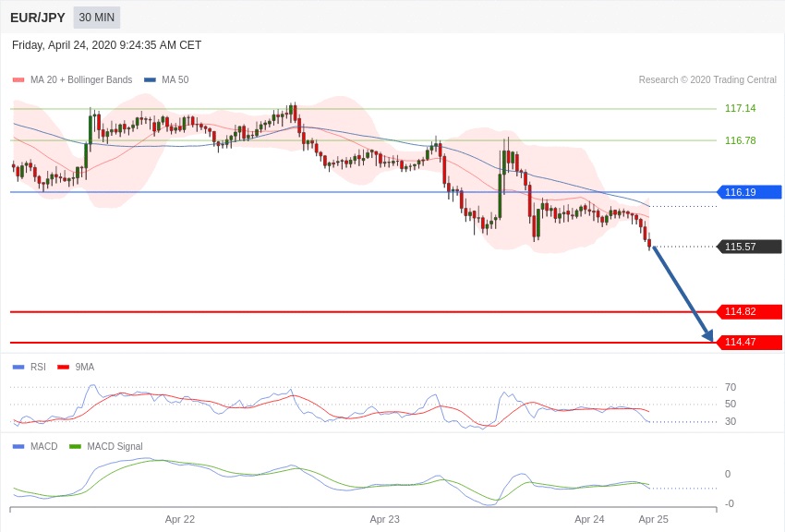
Task: Click the date line 'Friday, April 24, 2020 9:24:35 AM CET'
Action: pyautogui.click(x=106, y=45)
